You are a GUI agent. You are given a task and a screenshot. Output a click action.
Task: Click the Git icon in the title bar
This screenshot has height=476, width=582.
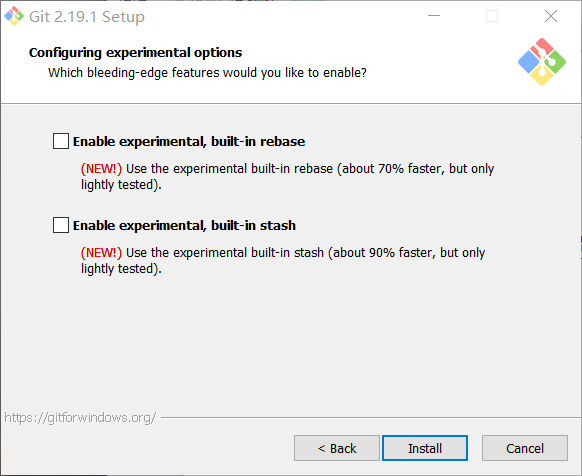14,16
